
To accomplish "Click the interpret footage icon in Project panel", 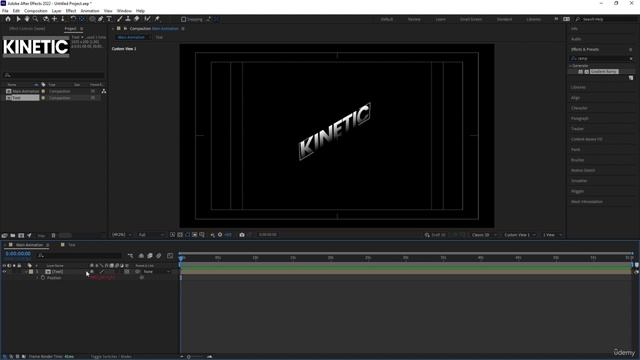I will point(4,236).
